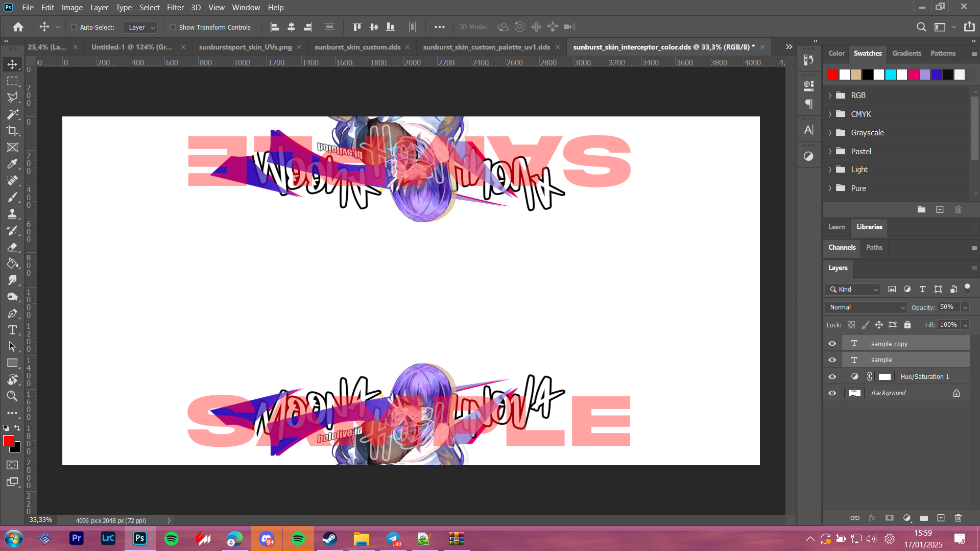
Task: Open the Opacity slider dropdown arrow
Action: 965,307
